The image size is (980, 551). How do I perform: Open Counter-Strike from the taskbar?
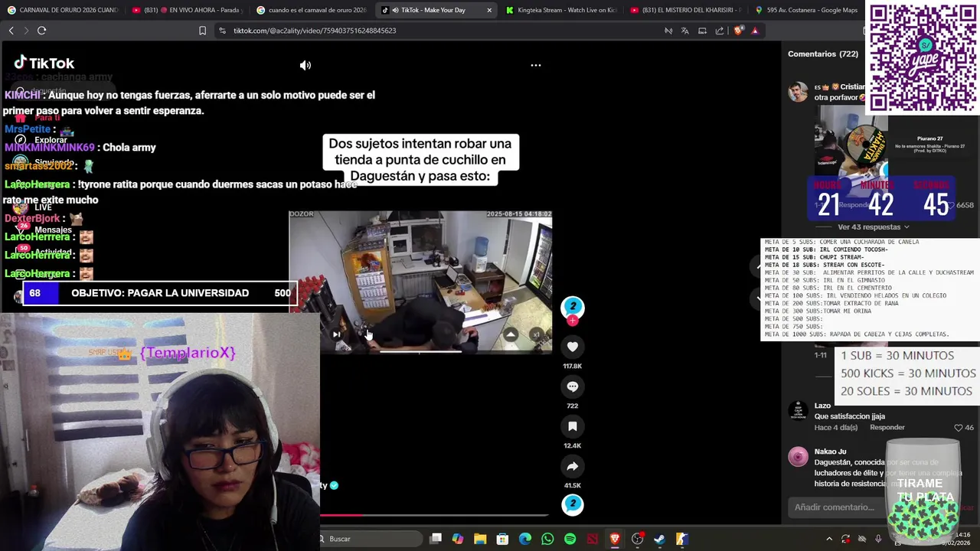[681, 539]
